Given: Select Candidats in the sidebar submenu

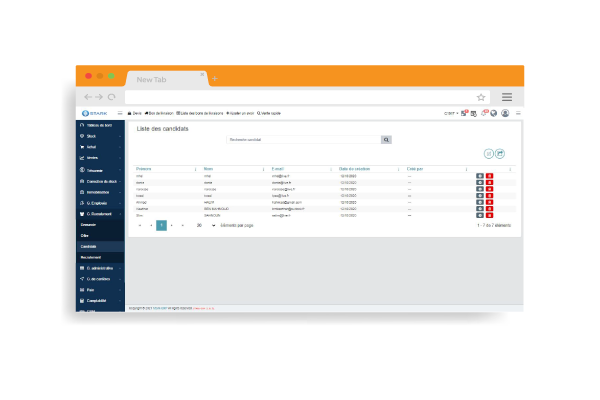Looking at the screenshot, I should coord(89,246).
